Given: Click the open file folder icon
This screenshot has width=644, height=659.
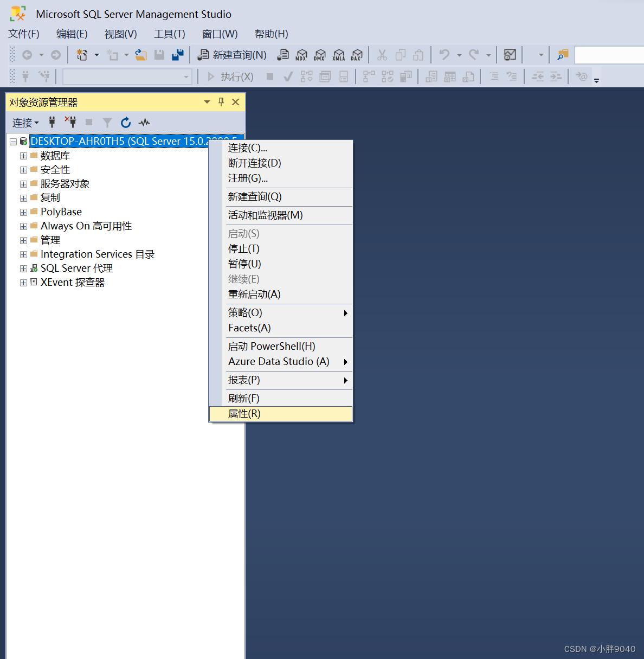Looking at the screenshot, I should (x=141, y=55).
